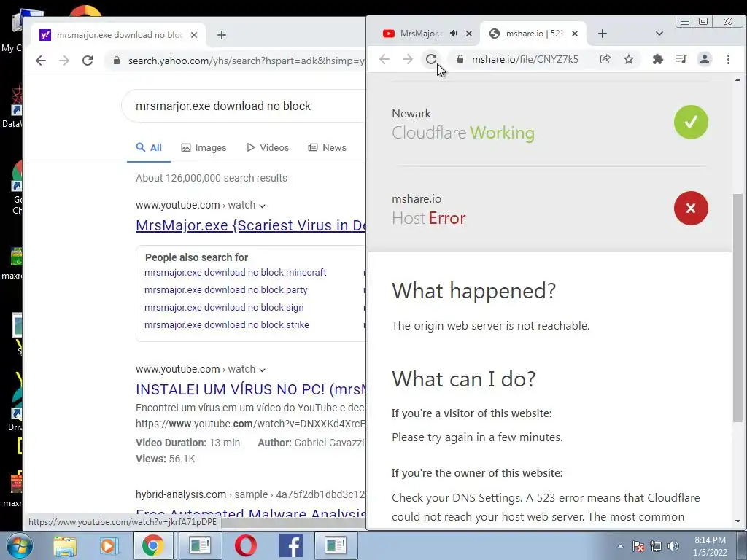
Task: Click 'The origin web server is not reachable.'
Action: click(x=491, y=326)
